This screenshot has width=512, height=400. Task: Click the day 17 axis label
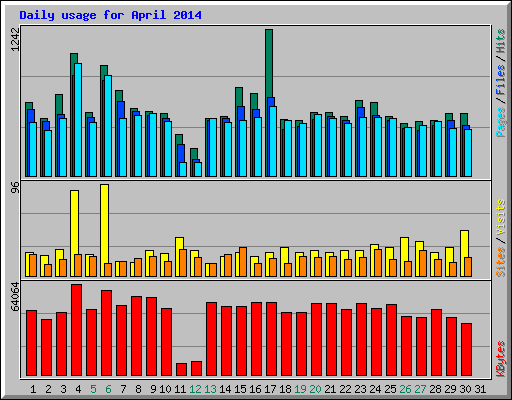[x=270, y=389]
